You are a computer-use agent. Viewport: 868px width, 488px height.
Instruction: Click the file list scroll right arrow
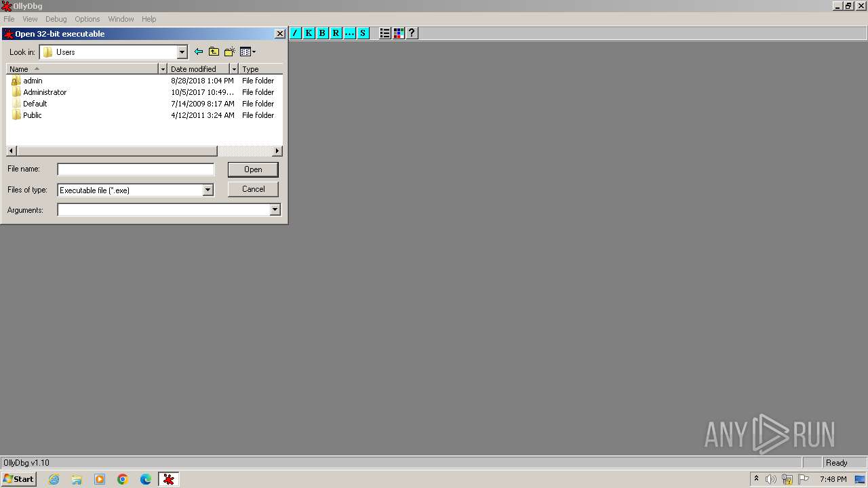pos(277,151)
